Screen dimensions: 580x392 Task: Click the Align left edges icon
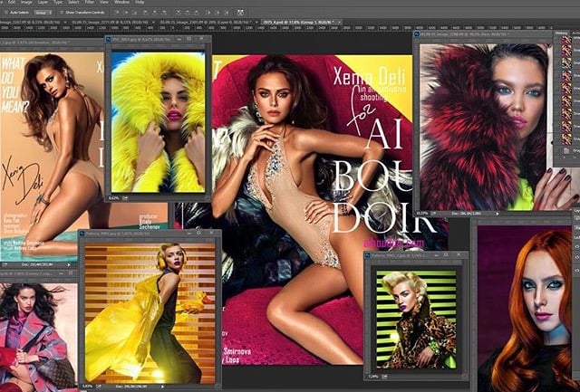click(145, 13)
